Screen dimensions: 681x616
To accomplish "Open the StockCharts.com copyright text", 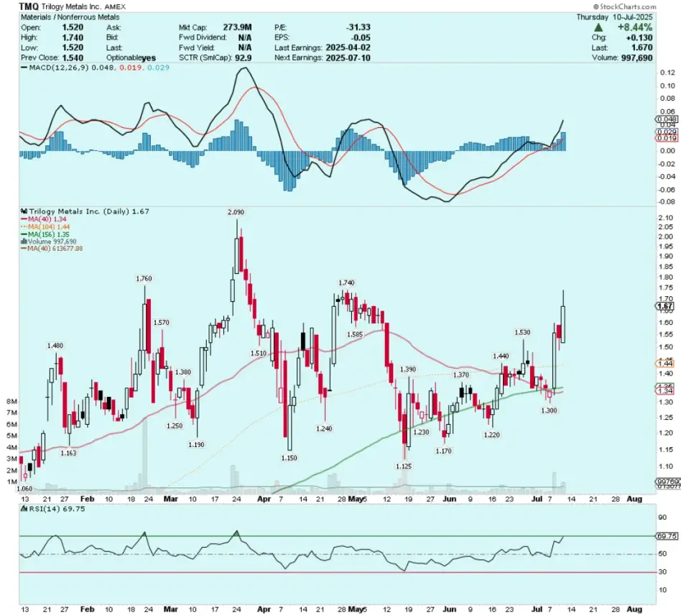I will (x=624, y=6).
